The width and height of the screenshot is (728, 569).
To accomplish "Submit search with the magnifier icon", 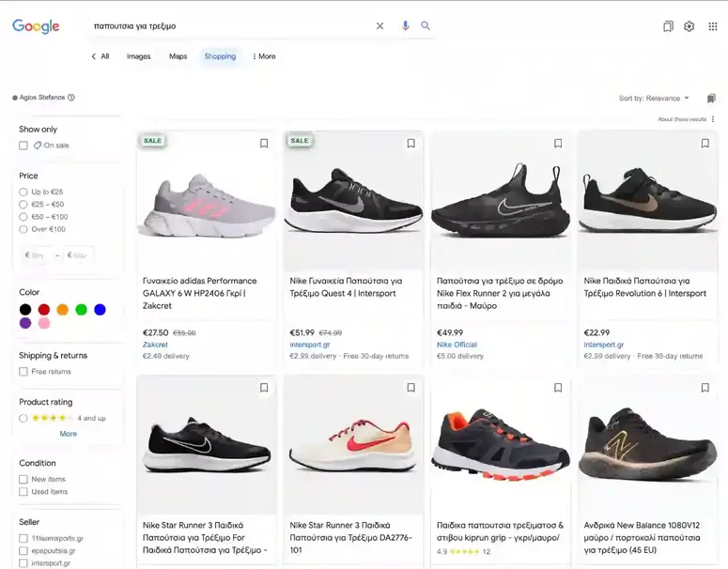I will 426,26.
